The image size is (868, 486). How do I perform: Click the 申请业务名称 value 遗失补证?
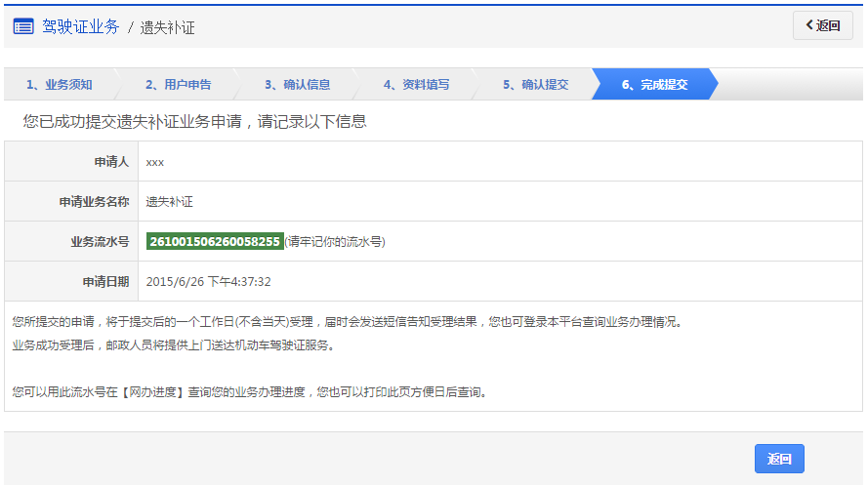[x=169, y=201]
